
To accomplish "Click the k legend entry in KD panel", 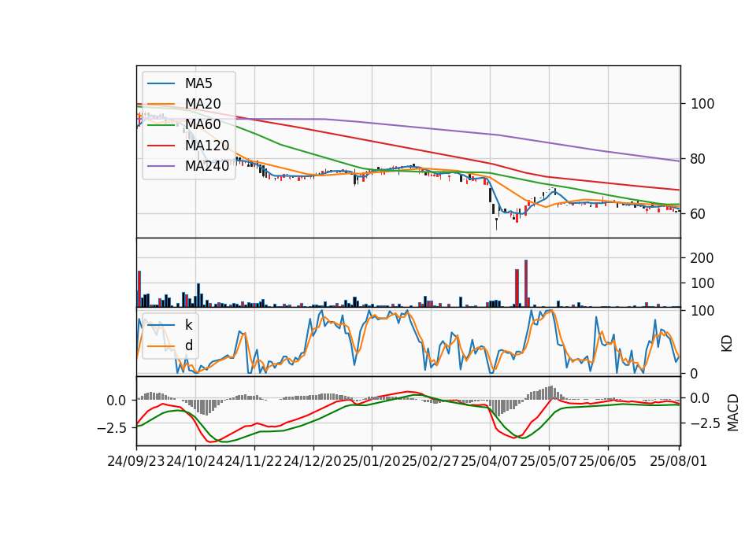I will (188, 325).
